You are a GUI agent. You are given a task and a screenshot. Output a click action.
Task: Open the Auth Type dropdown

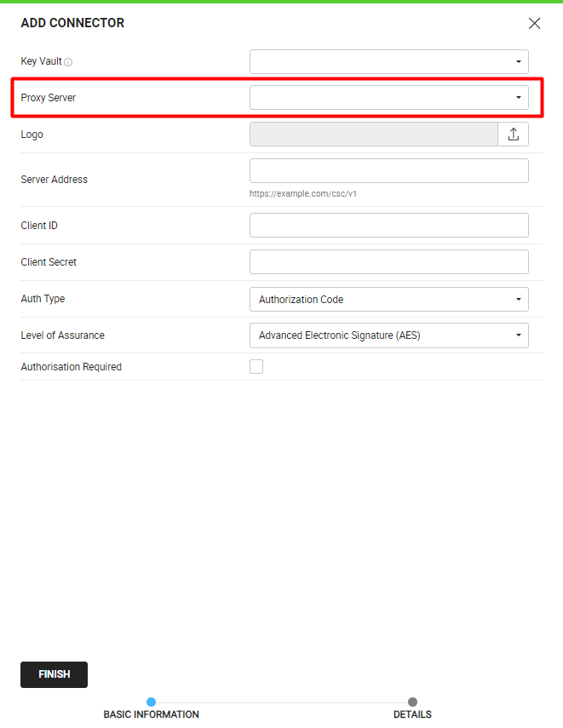click(x=389, y=299)
